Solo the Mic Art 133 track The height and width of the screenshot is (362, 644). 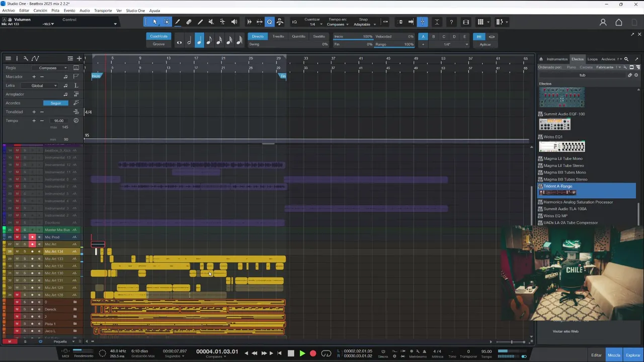pyautogui.click(x=24, y=258)
